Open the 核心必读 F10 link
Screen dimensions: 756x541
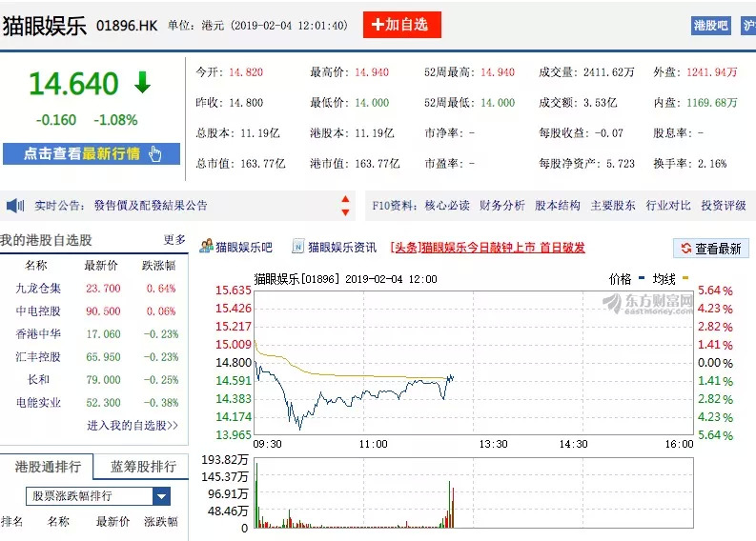click(x=447, y=206)
